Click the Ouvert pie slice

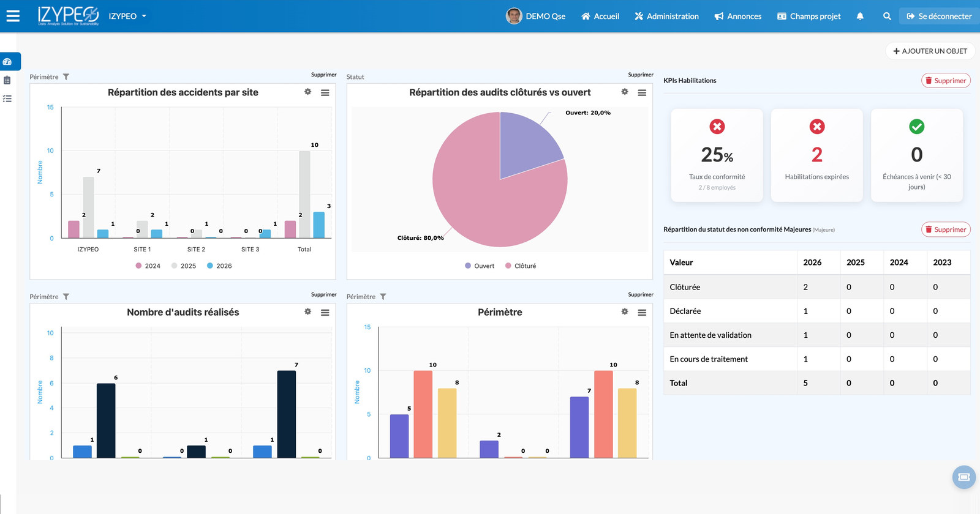point(526,144)
